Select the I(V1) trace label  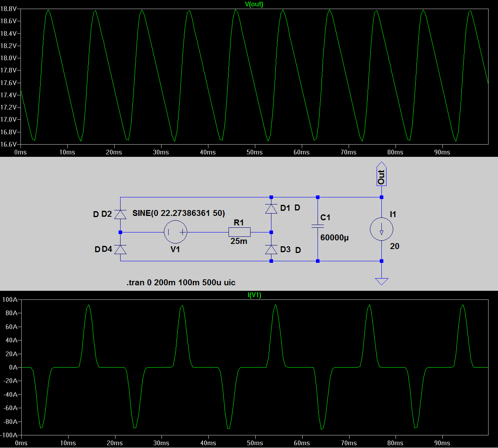(x=254, y=295)
